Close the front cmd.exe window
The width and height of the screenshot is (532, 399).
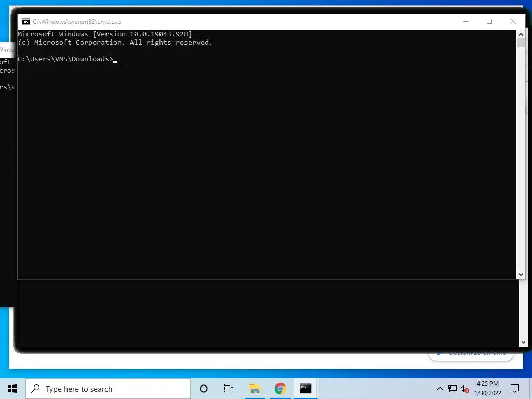point(513,21)
